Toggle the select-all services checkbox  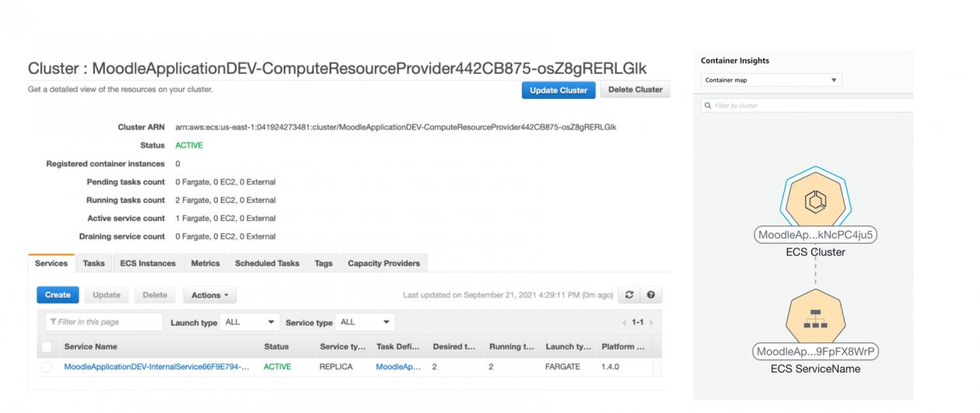pos(47,347)
